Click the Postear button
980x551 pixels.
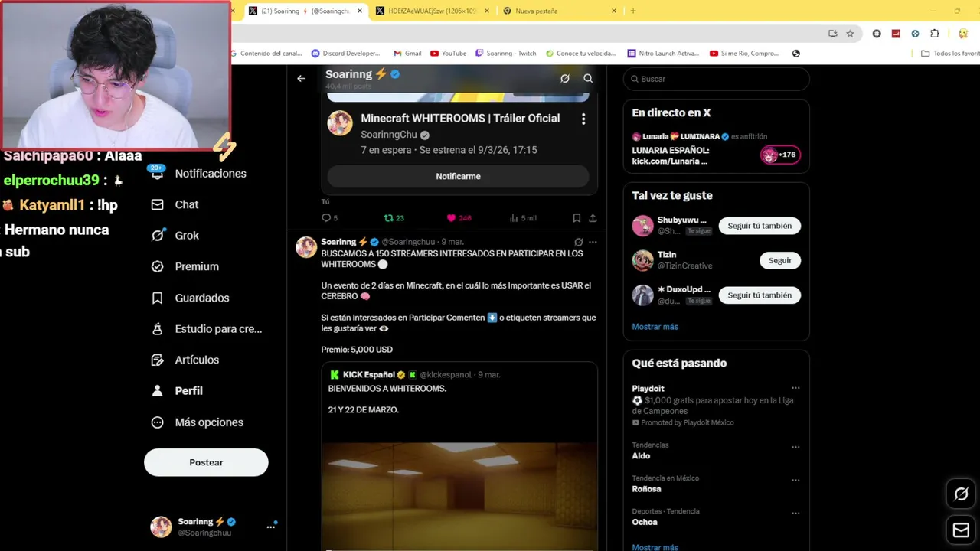click(x=206, y=462)
